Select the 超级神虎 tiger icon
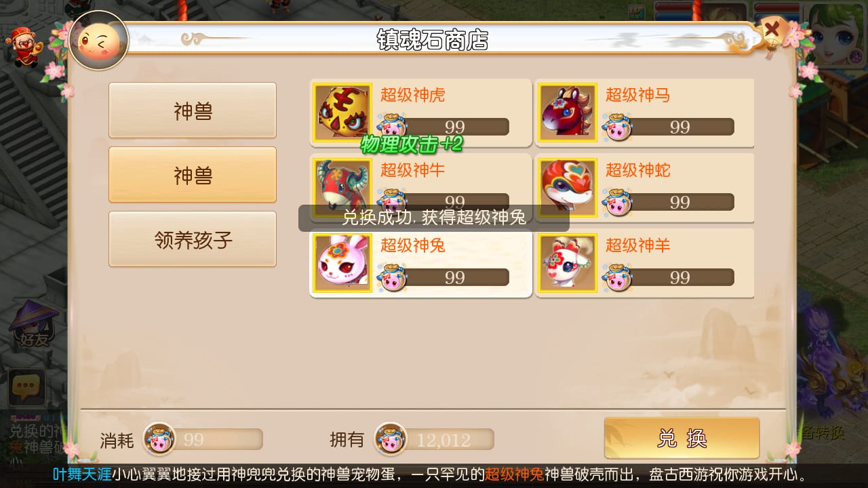This screenshot has width=868, height=488. click(x=342, y=113)
